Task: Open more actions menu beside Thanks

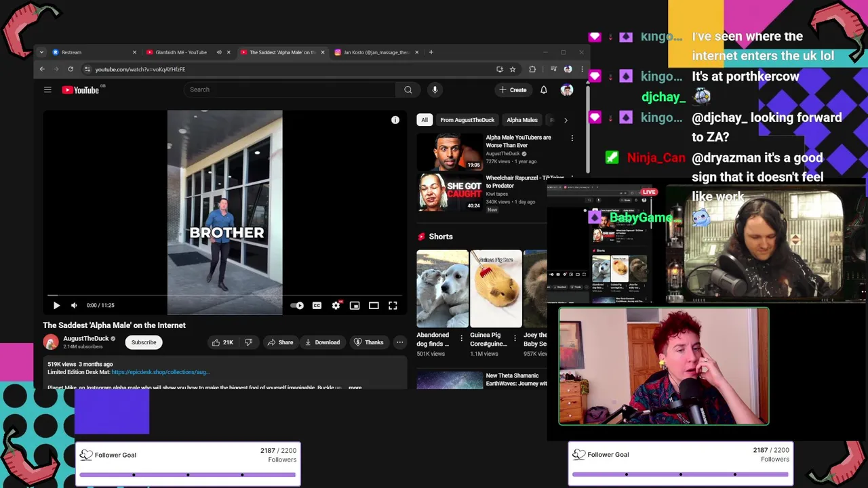Action: [x=399, y=342]
